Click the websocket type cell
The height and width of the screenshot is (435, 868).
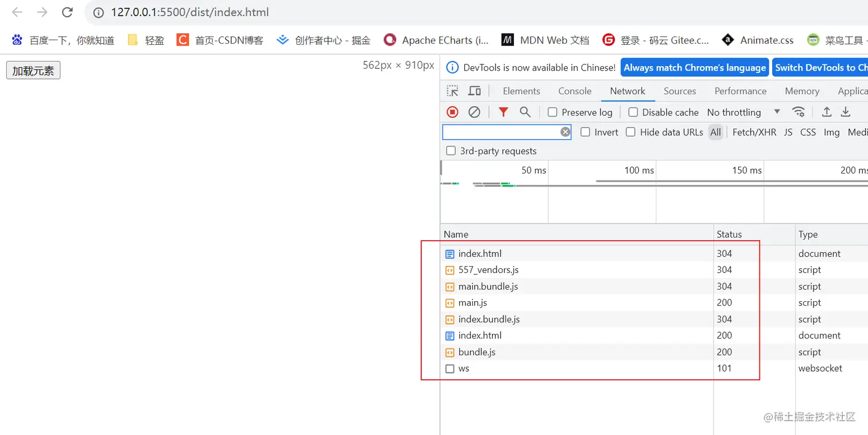click(820, 368)
